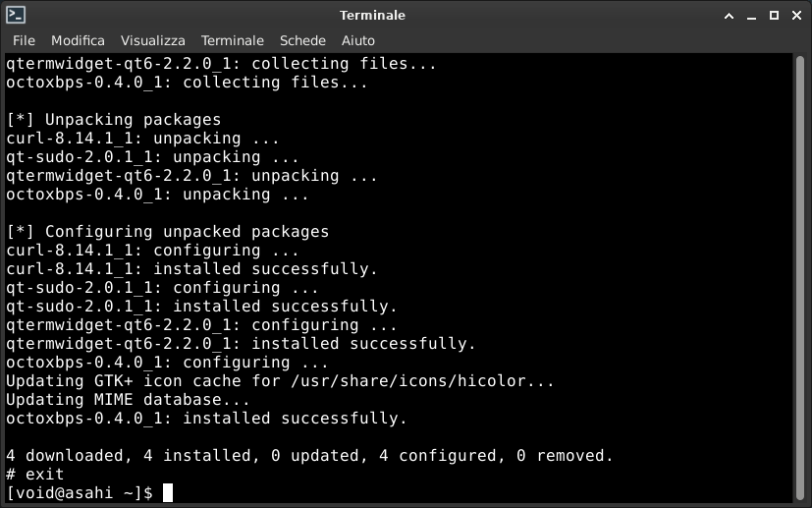Close the Terminale window

(797, 16)
